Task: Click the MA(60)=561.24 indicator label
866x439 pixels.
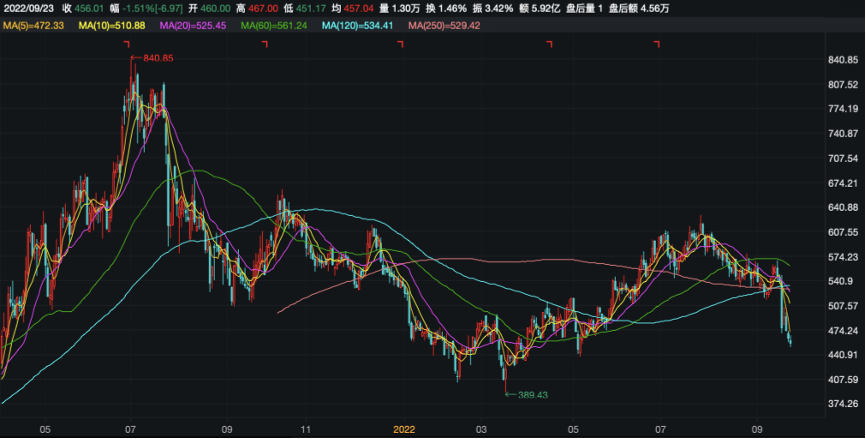Action: point(274,25)
